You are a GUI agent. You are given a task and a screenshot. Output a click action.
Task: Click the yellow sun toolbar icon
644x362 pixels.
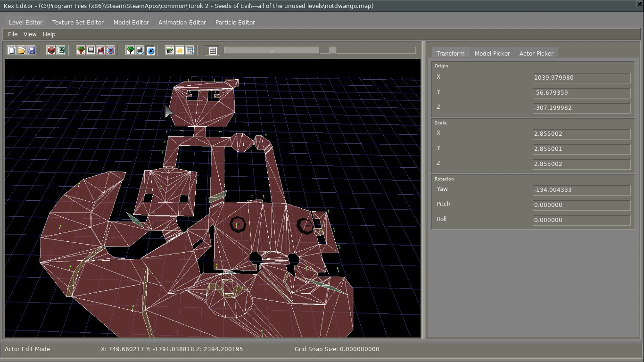(180, 50)
